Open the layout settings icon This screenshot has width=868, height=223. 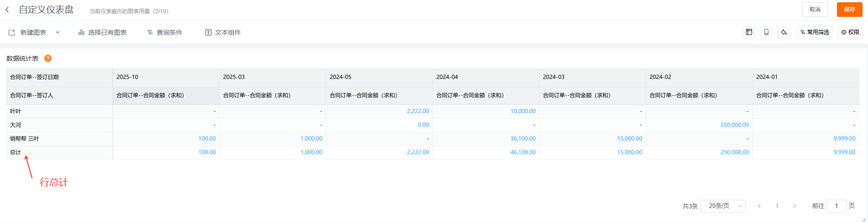tap(749, 32)
